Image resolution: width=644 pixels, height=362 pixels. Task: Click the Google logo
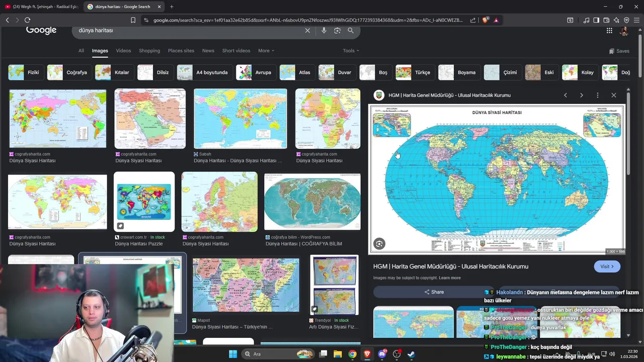[41, 30]
